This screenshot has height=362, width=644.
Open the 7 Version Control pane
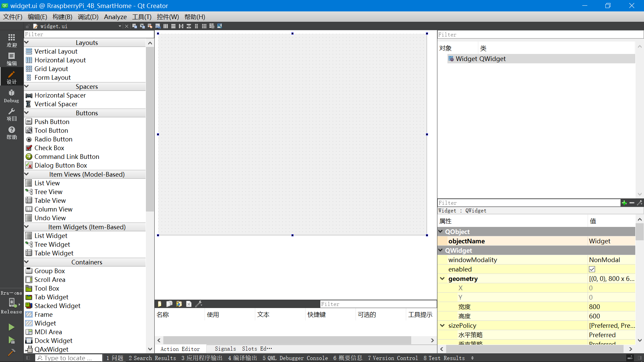[x=393, y=358]
